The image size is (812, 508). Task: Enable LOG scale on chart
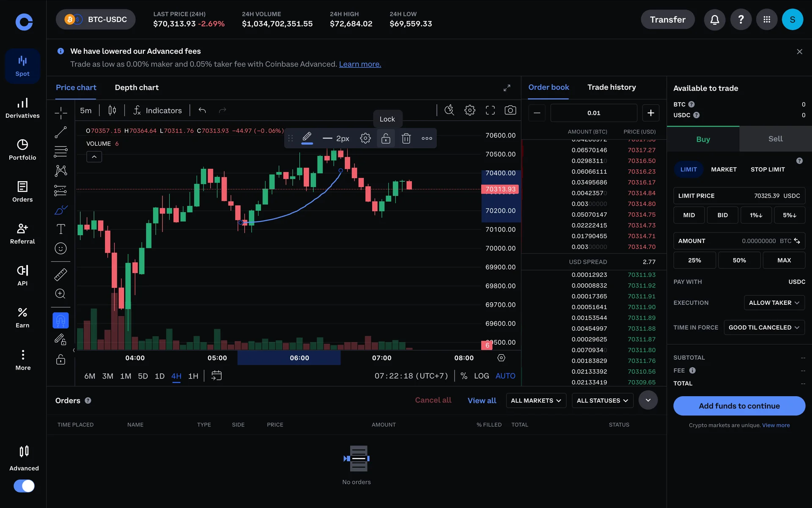481,376
